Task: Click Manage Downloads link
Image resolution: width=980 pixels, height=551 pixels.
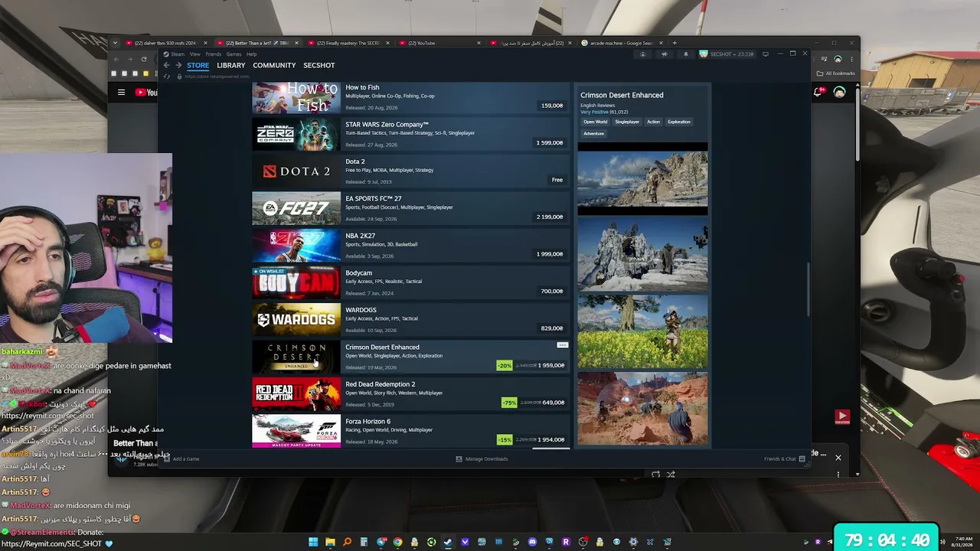Action: coord(486,459)
